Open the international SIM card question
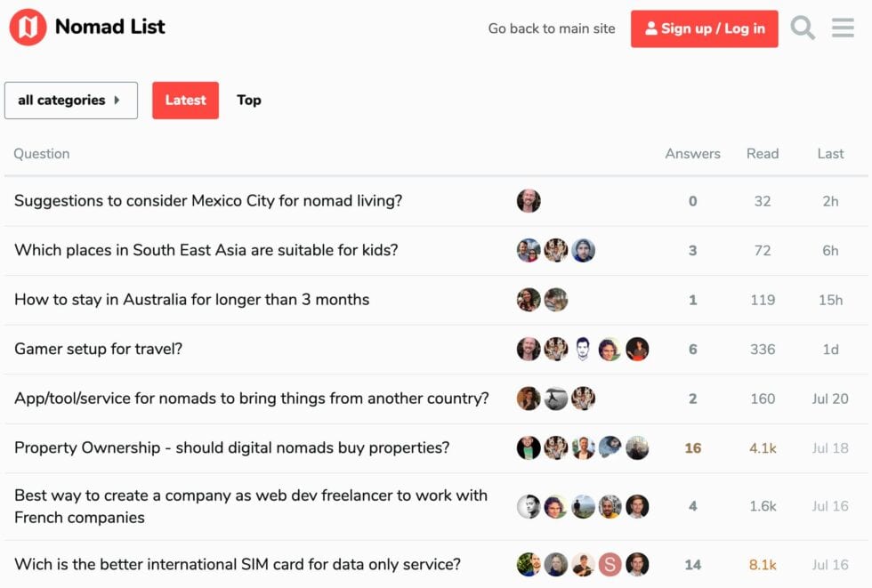Image resolution: width=872 pixels, height=588 pixels. coord(237,564)
